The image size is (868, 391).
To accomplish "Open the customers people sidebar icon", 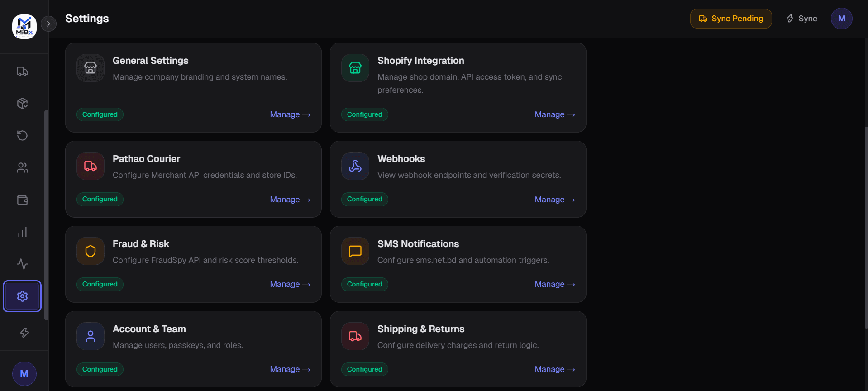I will point(23,168).
